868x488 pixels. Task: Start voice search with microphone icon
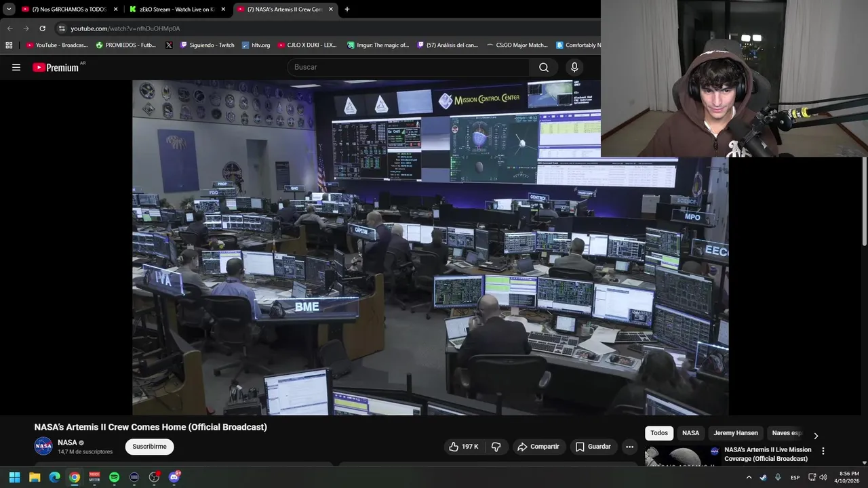[x=574, y=67]
